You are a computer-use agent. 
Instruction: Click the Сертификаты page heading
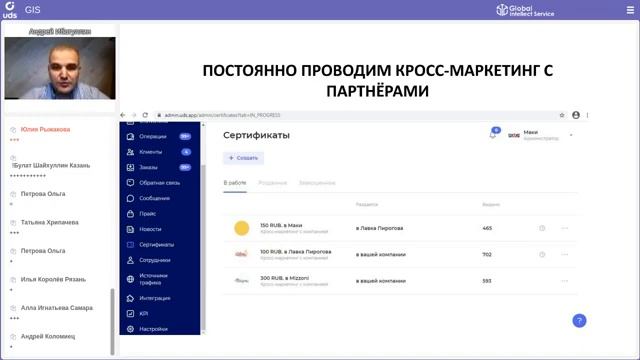pos(256,135)
